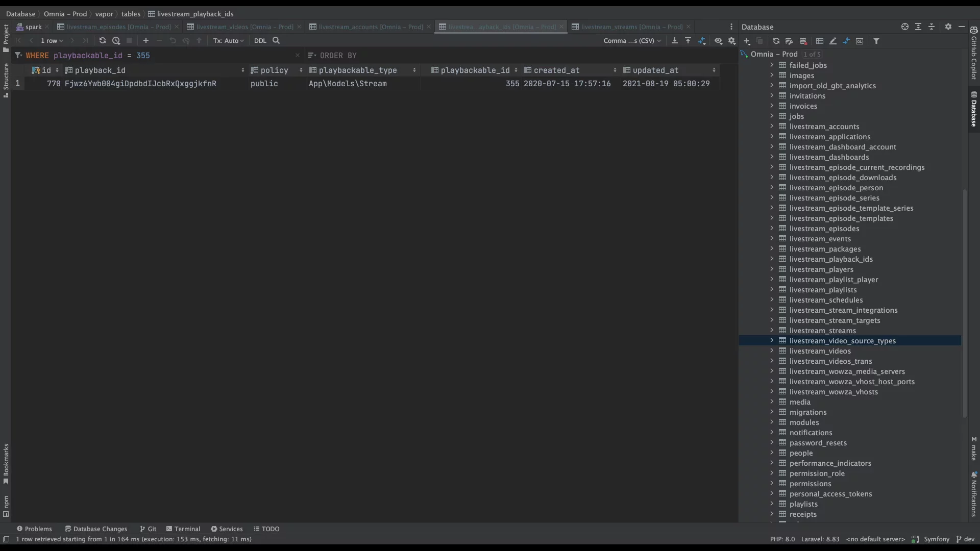Image resolution: width=980 pixels, height=551 pixels.
Task: Click the DDL button in toolbar
Action: point(260,40)
